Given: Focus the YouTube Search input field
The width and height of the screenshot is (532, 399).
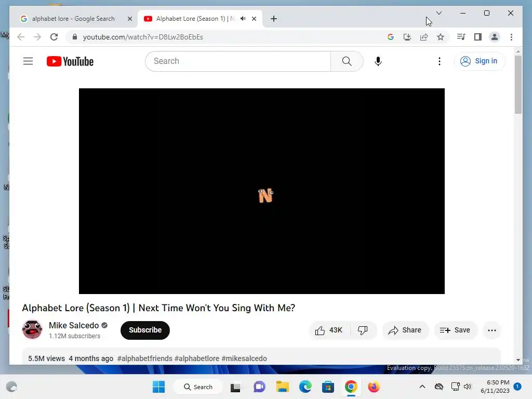Looking at the screenshot, I should coord(238,61).
